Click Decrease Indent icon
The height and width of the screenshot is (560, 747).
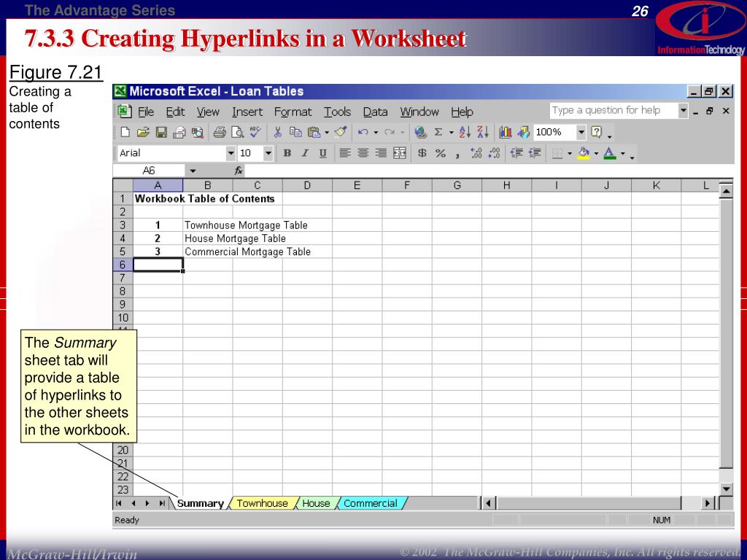tap(516, 153)
